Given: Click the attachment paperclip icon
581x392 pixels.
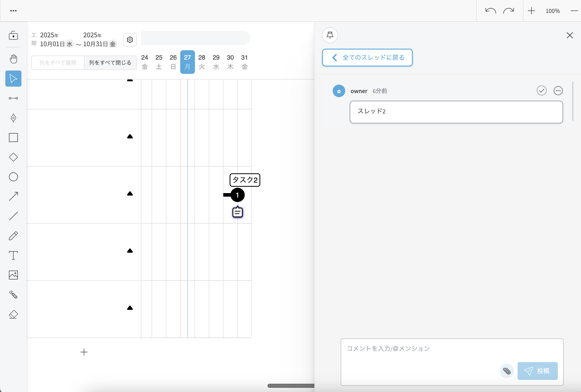Looking at the screenshot, I should tap(506, 371).
